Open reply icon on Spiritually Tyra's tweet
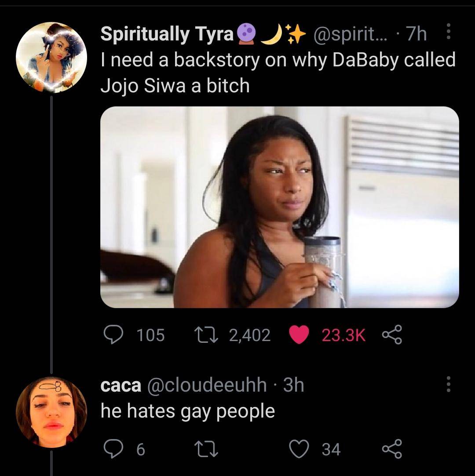The width and height of the screenshot is (475, 476). click(113, 334)
